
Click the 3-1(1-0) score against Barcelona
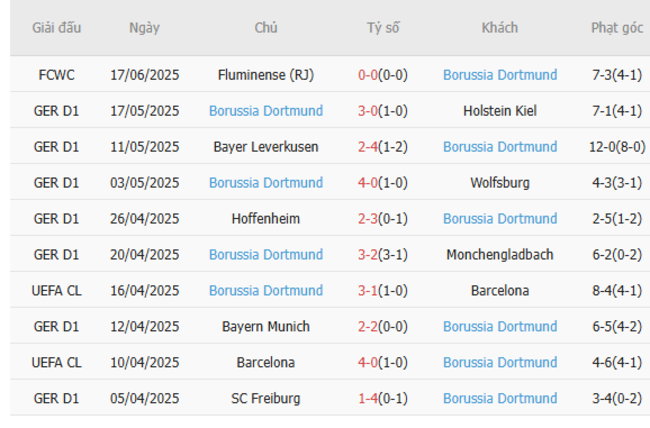[382, 291]
